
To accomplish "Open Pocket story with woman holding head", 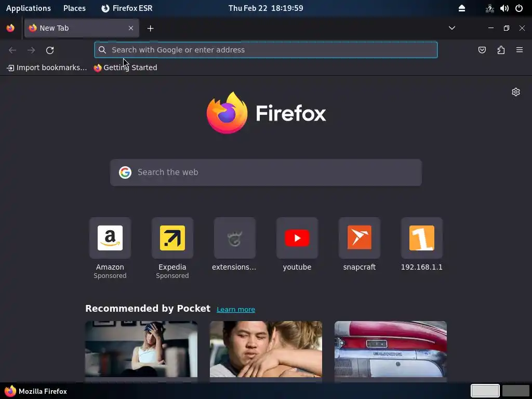I will click(x=141, y=349).
